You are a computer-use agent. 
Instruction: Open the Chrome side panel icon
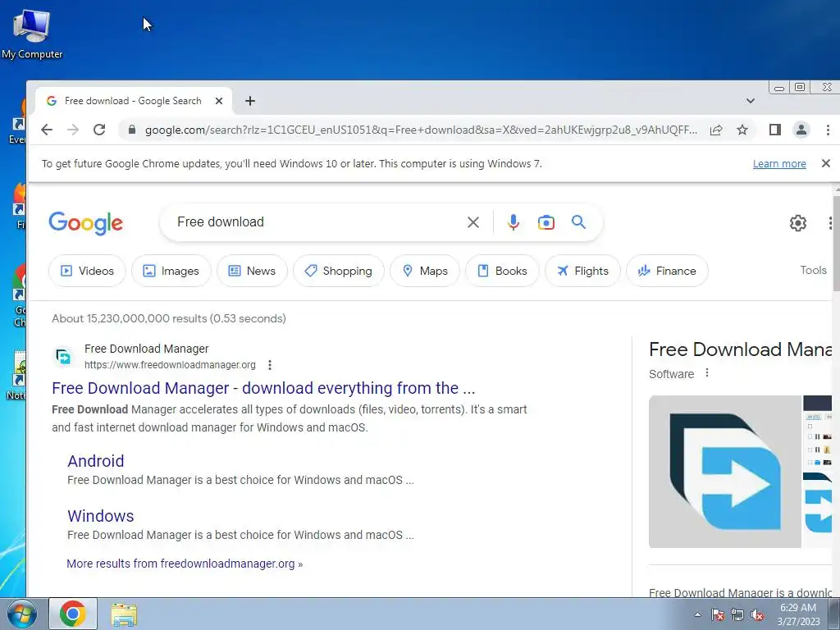point(774,130)
